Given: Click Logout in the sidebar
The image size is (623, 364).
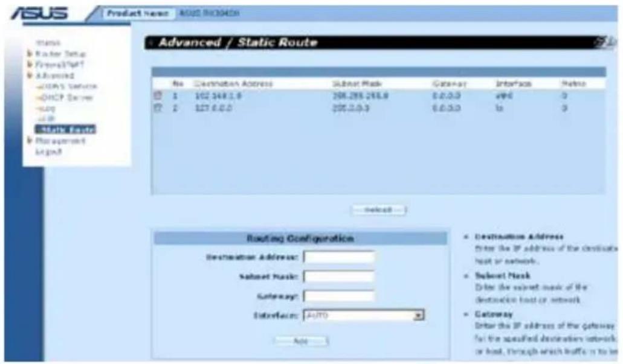Looking at the screenshot, I should (x=48, y=152).
